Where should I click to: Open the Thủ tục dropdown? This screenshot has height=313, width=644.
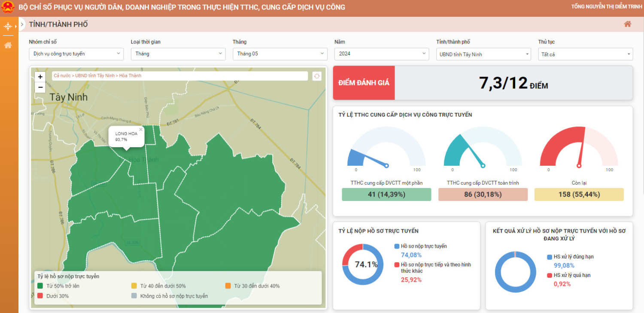tap(586, 55)
